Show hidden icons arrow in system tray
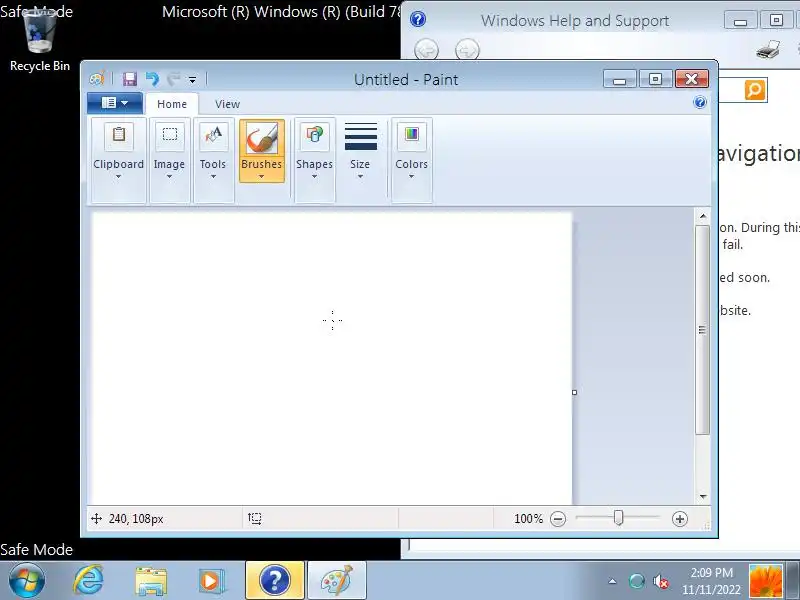The height and width of the screenshot is (600, 800). coord(612,581)
